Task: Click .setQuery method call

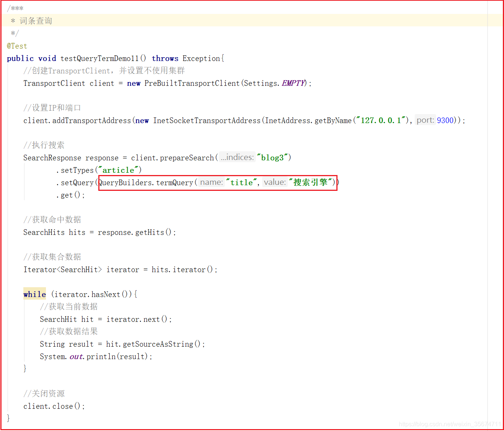Action: tap(75, 183)
